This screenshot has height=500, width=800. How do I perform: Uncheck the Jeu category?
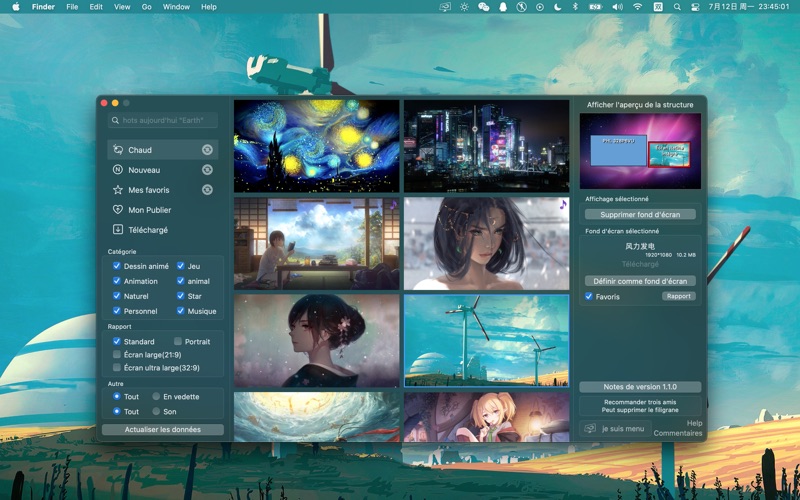click(x=181, y=266)
